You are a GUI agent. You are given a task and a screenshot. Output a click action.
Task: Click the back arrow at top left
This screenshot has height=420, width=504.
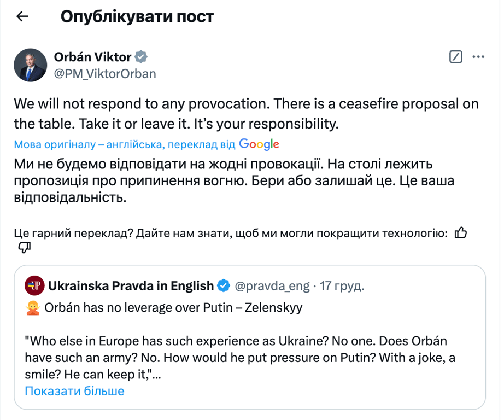21,16
